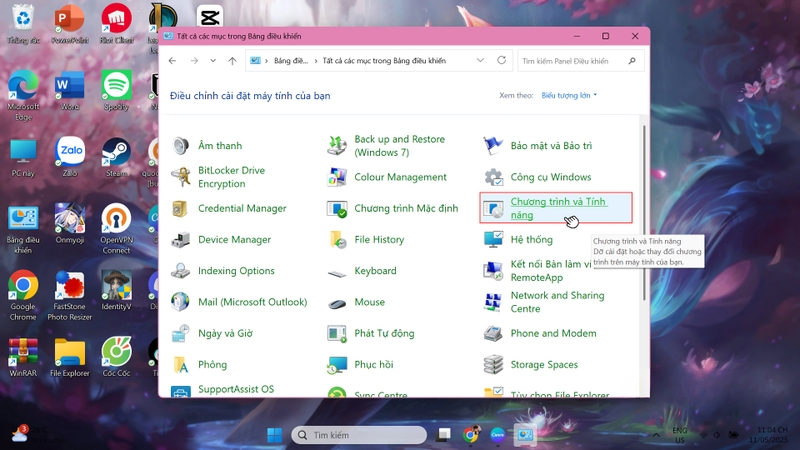Open the Phone and Modem icon
This screenshot has height=450, width=800.
493,334
